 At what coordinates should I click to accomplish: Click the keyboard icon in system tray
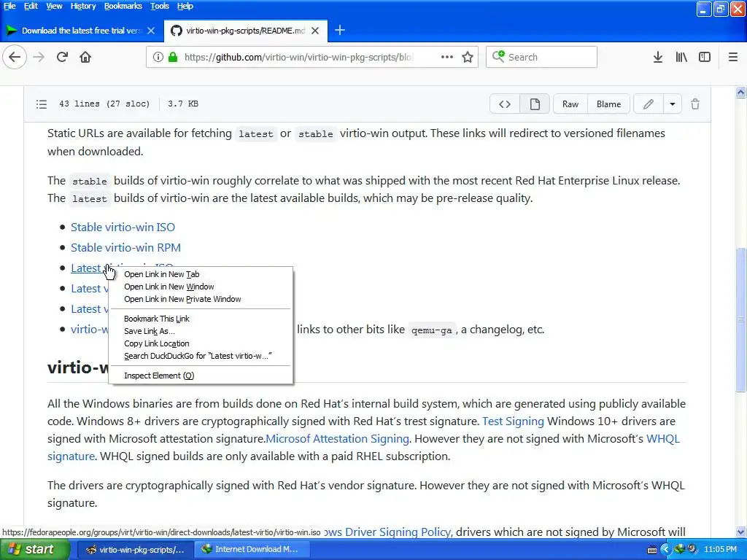click(x=652, y=550)
